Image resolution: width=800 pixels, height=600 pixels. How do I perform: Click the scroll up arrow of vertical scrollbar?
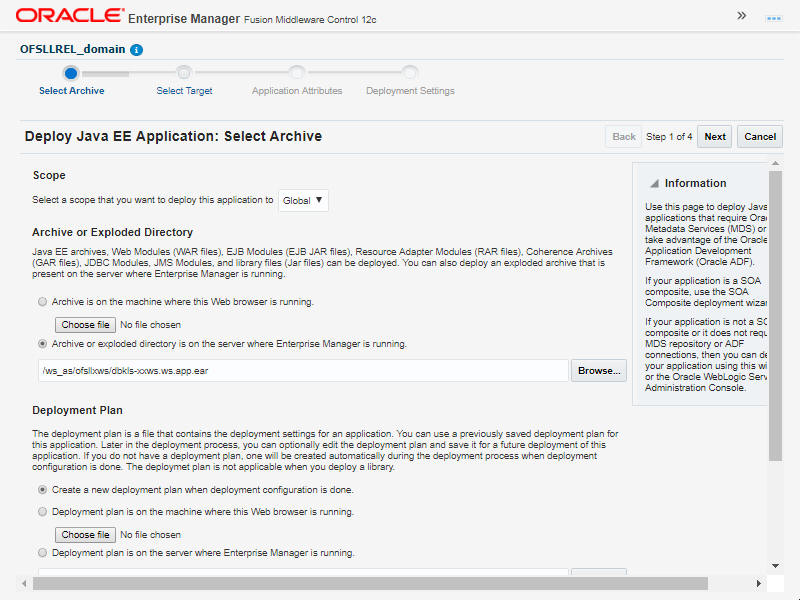point(775,163)
